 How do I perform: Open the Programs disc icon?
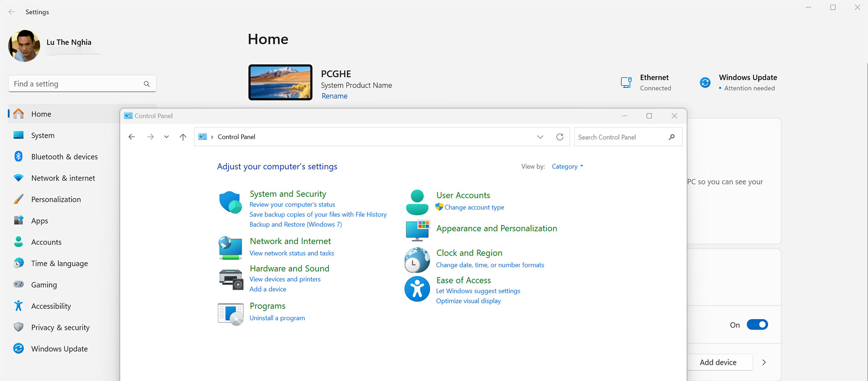pos(231,314)
